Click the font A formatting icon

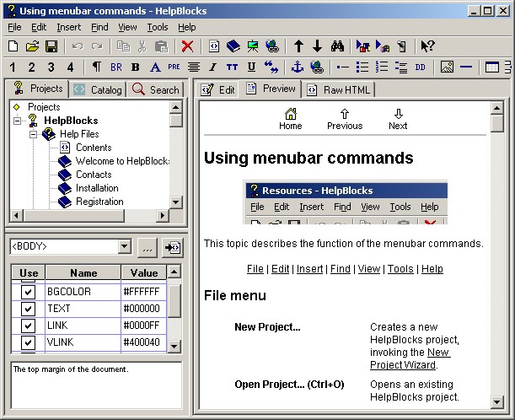click(x=155, y=67)
